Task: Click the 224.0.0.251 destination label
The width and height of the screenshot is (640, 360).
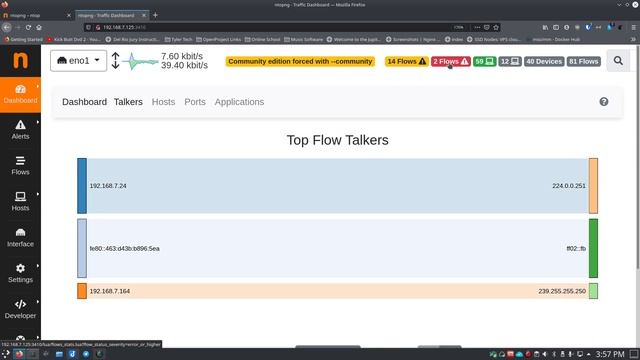Action: pos(569,186)
